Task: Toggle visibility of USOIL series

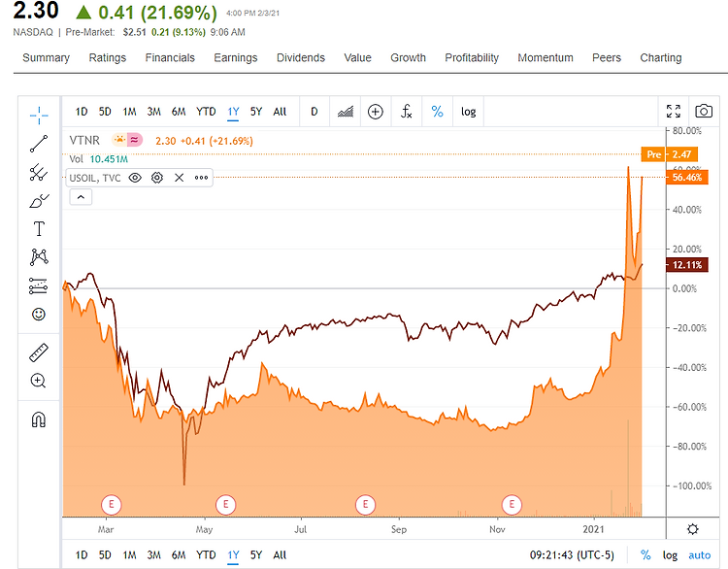Action: point(135,178)
